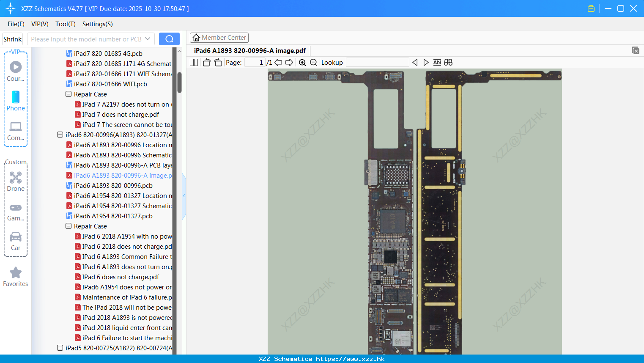Open iPad 2018 liquid enter front camera

click(123, 327)
